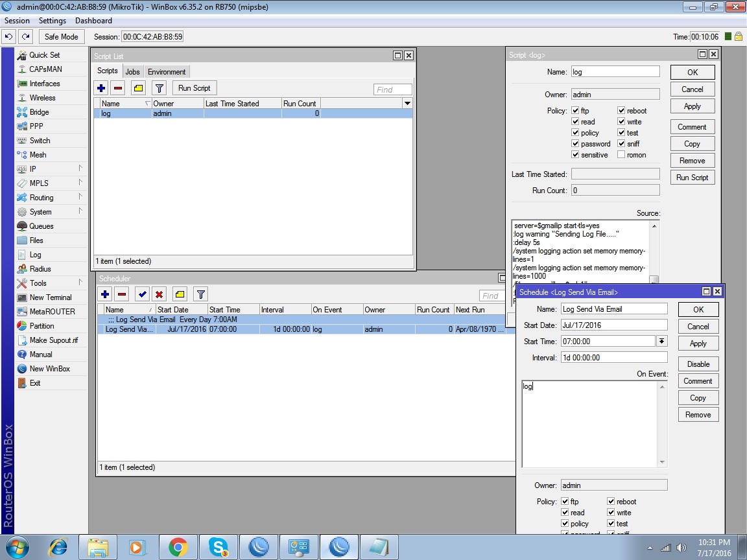Toggle the sniff policy checkbox in Script log window
The height and width of the screenshot is (560, 747).
pyautogui.click(x=621, y=143)
